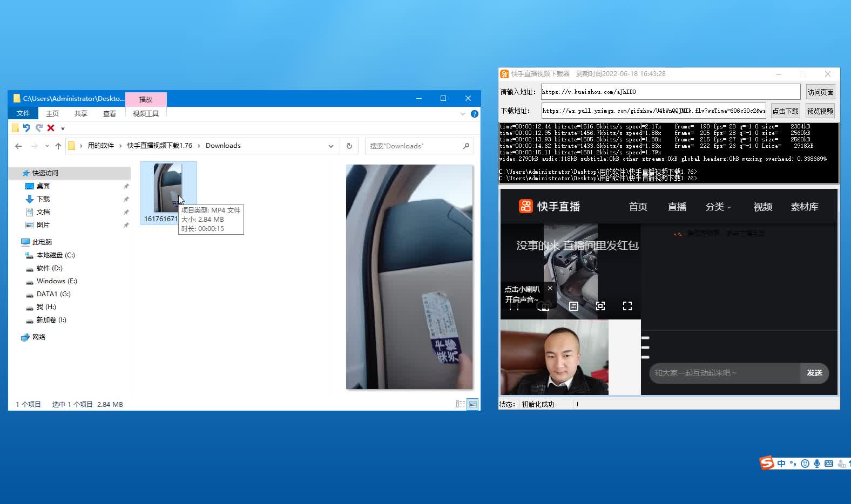Click the 请输入地址 URL input field
Viewport: 851px width, 504px height.
671,92
